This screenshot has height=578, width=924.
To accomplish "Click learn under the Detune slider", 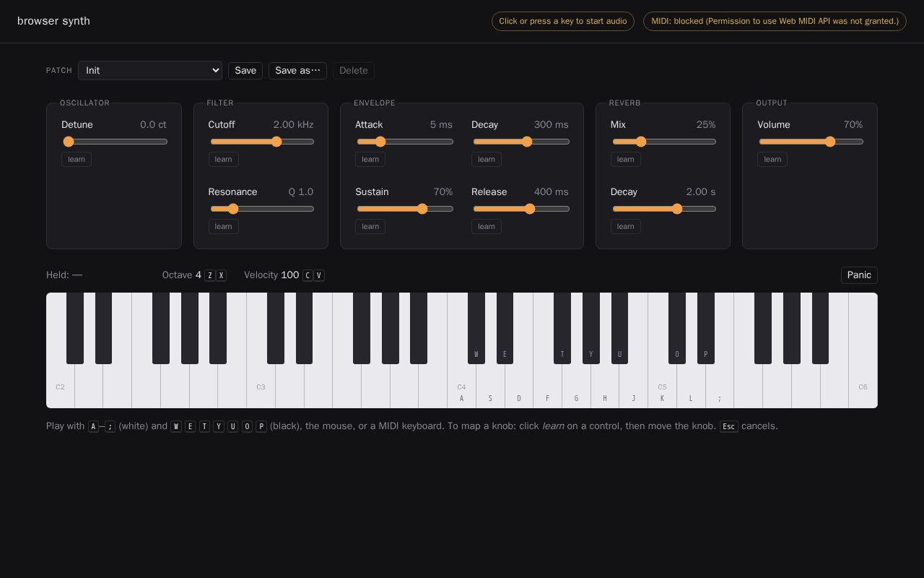I will click(77, 159).
